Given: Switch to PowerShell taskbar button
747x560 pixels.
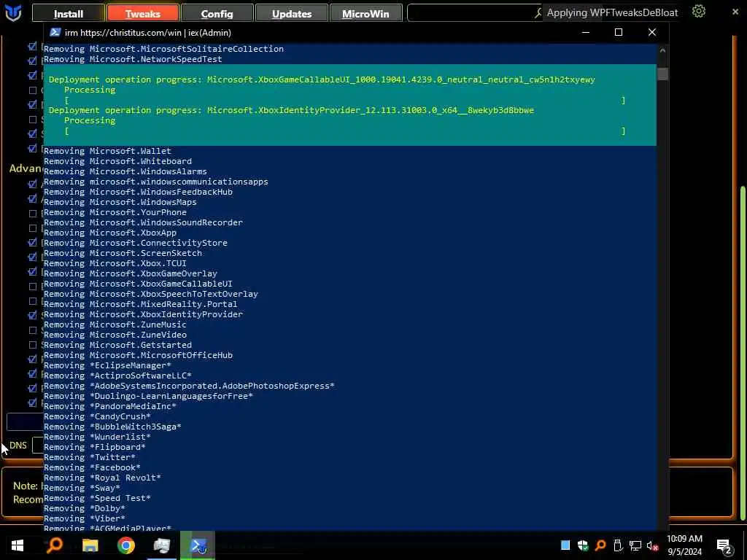Looking at the screenshot, I should (197, 545).
